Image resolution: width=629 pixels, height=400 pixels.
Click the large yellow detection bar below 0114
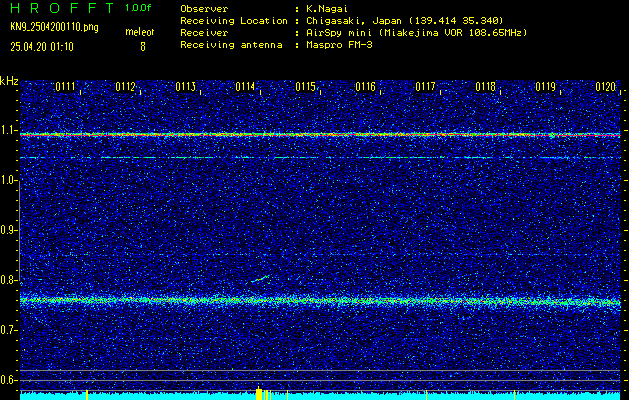[x=259, y=393]
